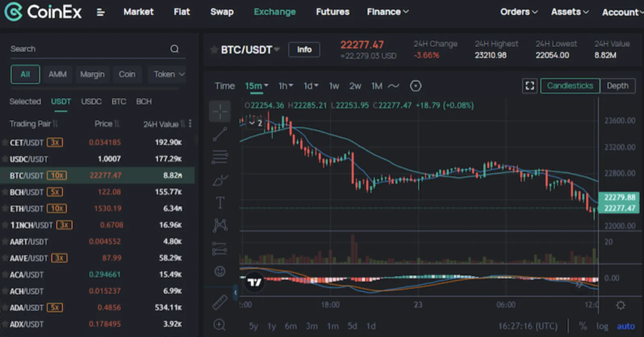Filter pairs by All
The width and height of the screenshot is (644, 337).
point(25,74)
